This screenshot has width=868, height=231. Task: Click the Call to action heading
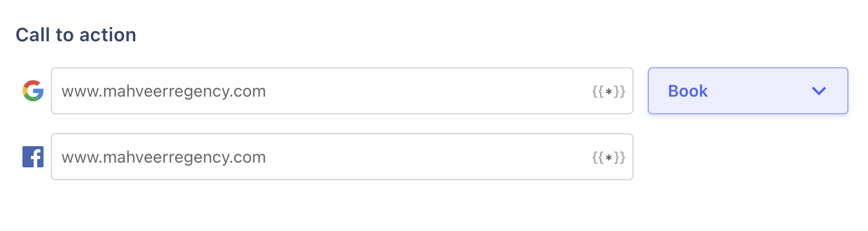[x=76, y=35]
